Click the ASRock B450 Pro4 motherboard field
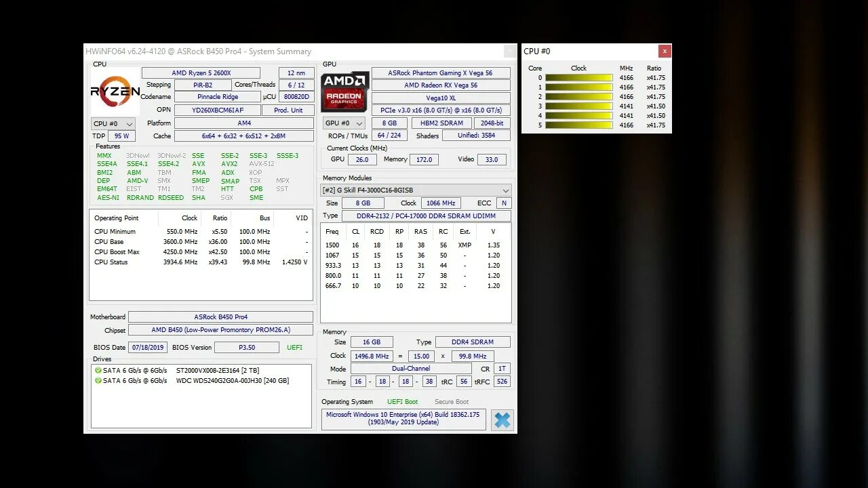Image resolution: width=868 pixels, height=488 pixels. click(x=220, y=317)
